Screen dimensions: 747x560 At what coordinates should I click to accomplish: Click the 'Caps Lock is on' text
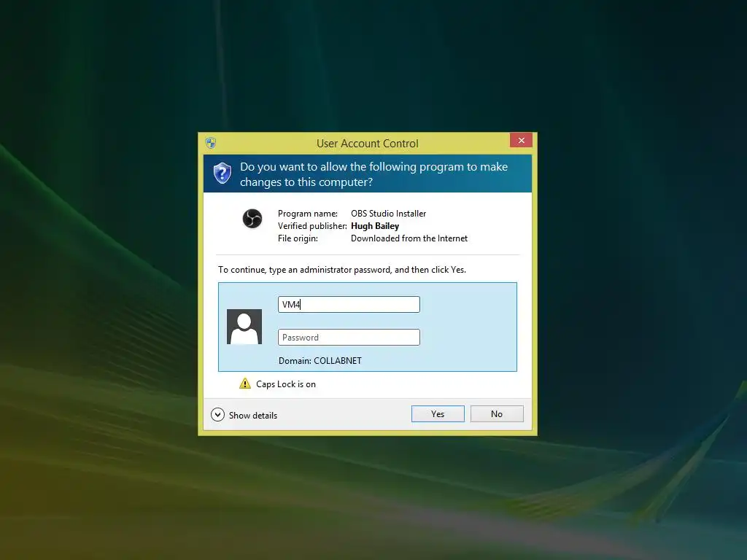(x=286, y=384)
